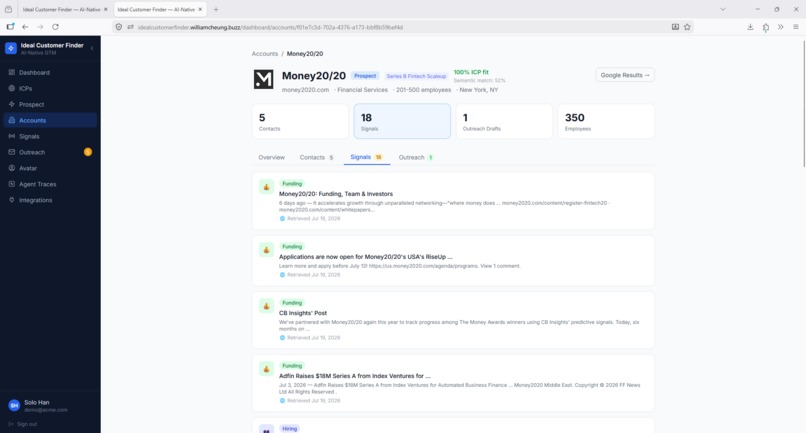The width and height of the screenshot is (806, 433).
Task: Click the page vertical scrollbar
Action: (x=804, y=103)
